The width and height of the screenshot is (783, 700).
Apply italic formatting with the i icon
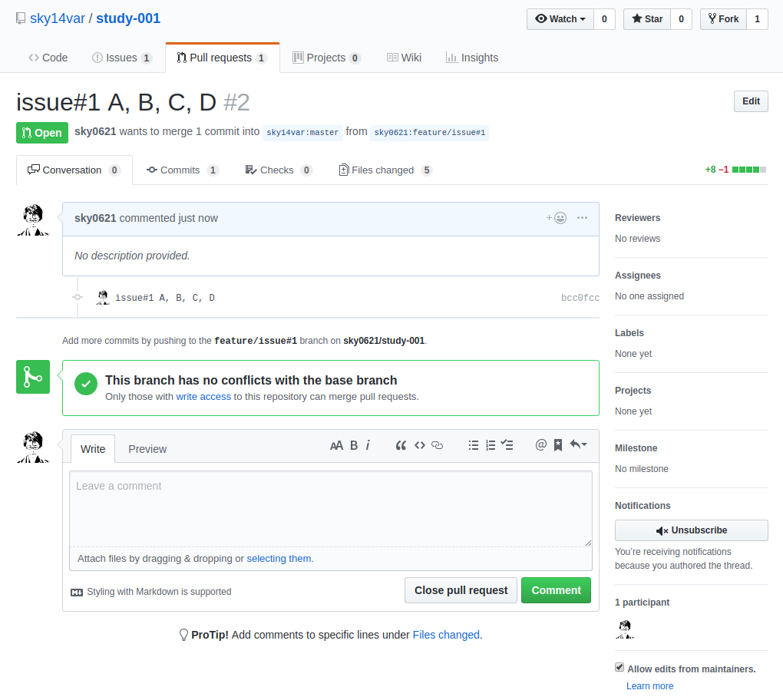(368, 445)
